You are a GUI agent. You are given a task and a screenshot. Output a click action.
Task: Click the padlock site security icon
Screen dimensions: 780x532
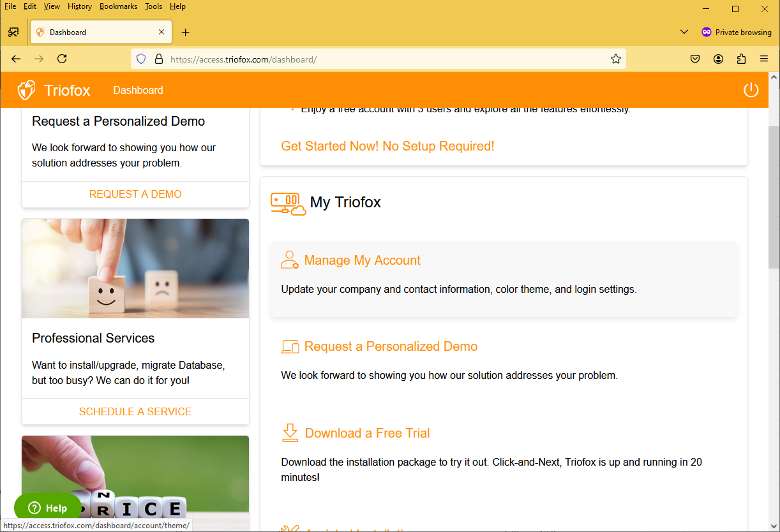(159, 59)
